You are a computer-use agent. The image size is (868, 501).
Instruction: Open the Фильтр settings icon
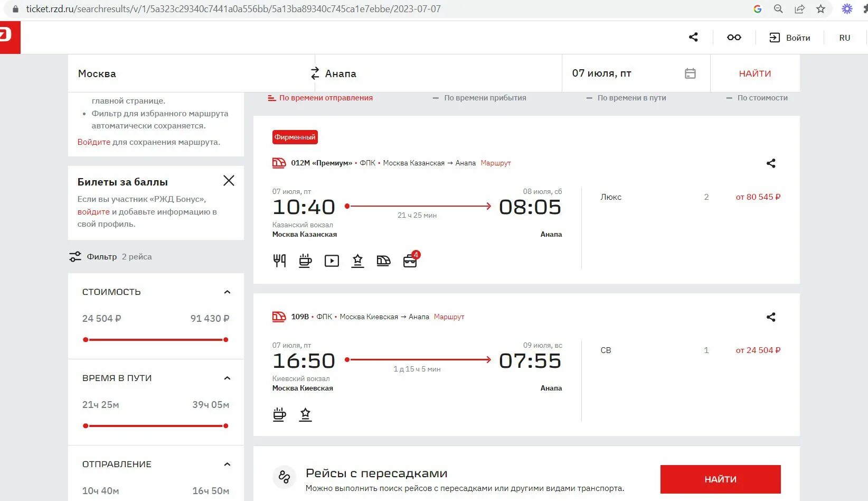75,256
